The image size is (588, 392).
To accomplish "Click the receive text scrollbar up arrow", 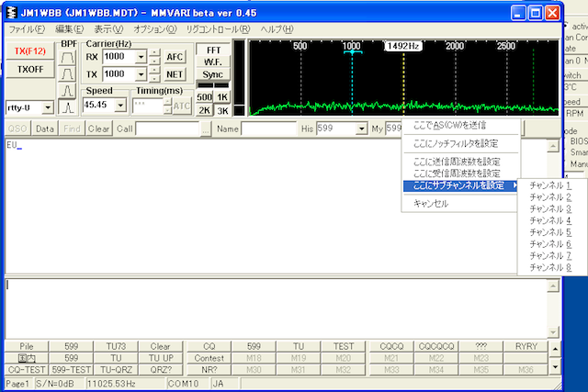I will 553,146.
